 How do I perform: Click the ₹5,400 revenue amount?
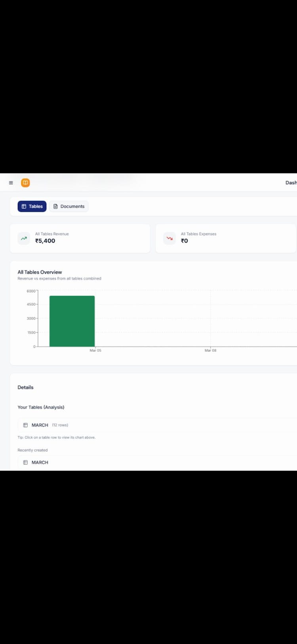tap(45, 241)
